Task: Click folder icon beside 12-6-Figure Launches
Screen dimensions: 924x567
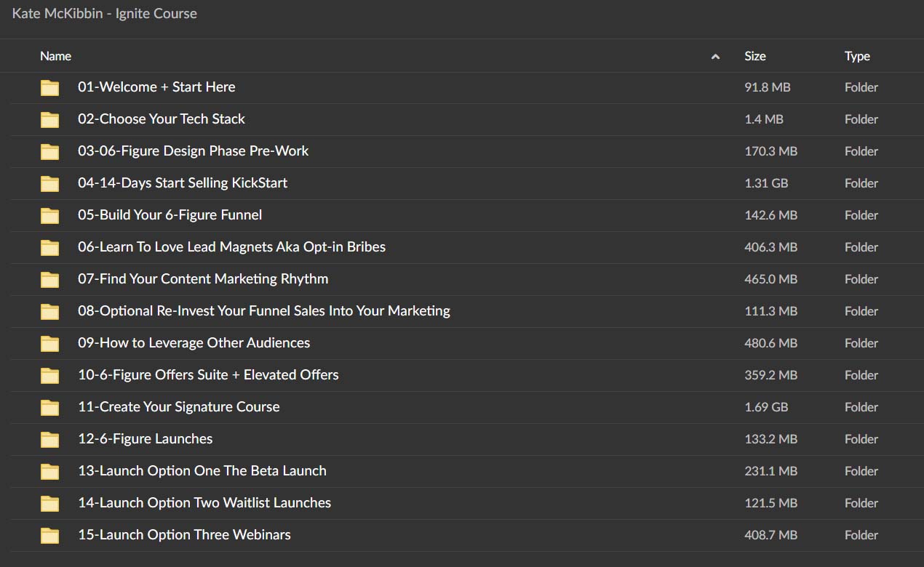Action: coord(49,440)
